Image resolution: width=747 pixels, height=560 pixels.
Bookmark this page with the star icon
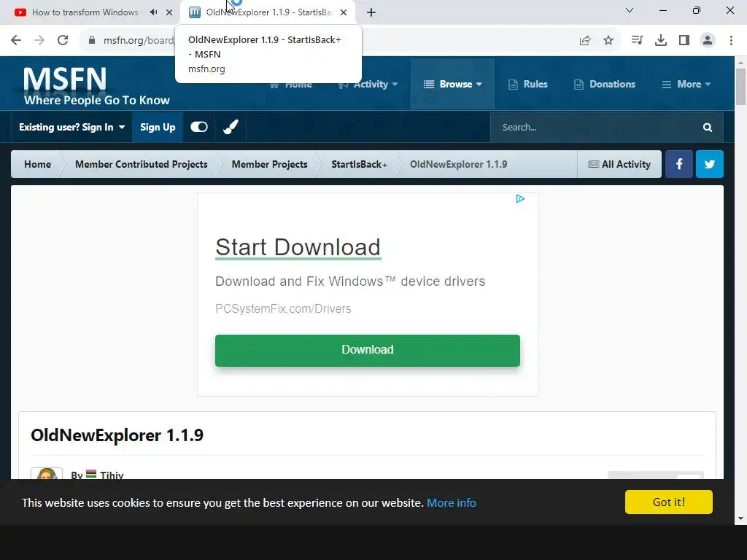pyautogui.click(x=608, y=41)
